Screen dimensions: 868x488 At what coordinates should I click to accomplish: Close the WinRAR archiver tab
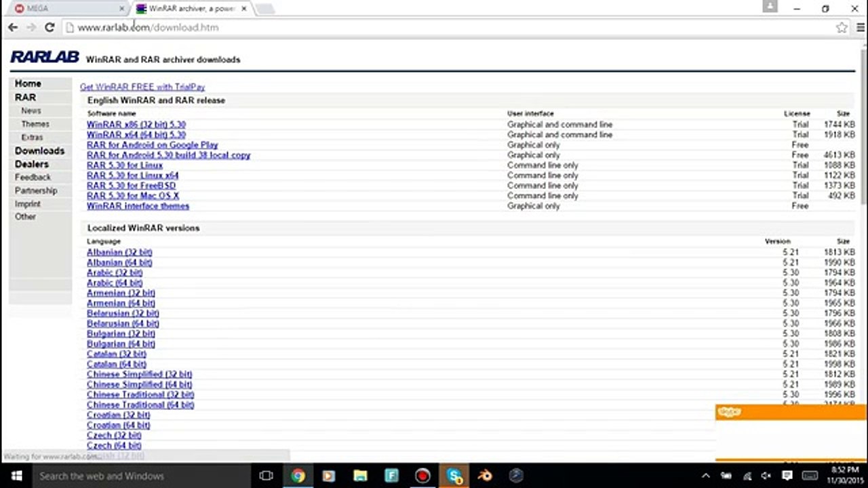[244, 9]
